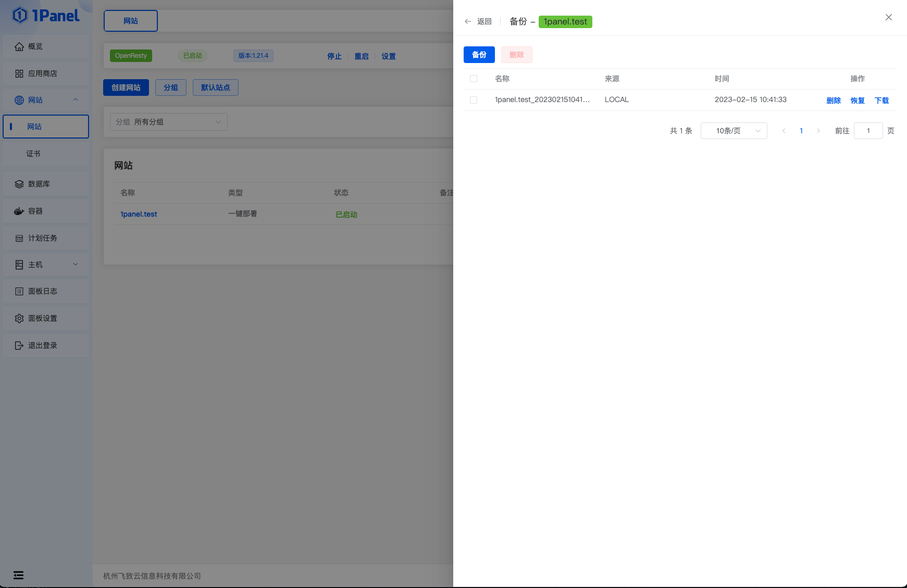Viewport: 907px width, 588px height.
Task: Tick the checkbox for 1panel.test backup row
Action: click(x=474, y=100)
